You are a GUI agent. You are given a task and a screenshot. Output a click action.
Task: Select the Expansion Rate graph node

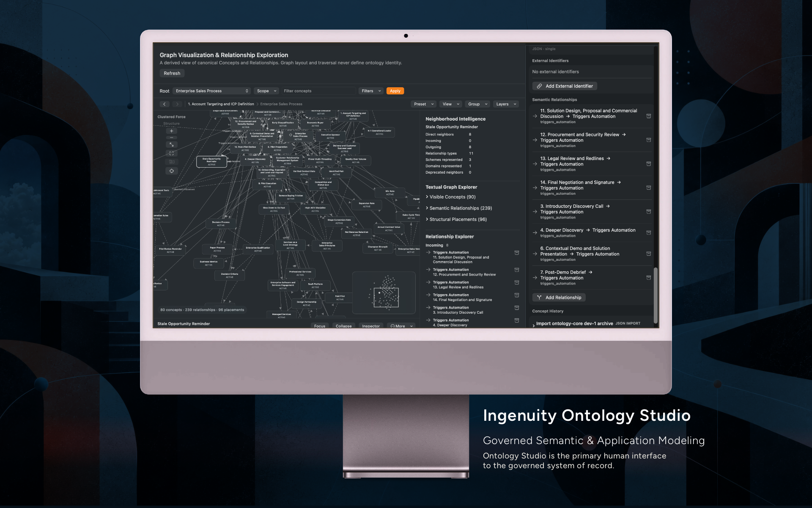[367, 204]
